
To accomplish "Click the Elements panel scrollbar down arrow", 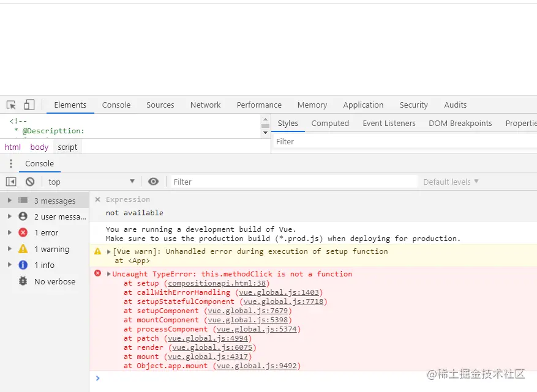I will (265, 132).
